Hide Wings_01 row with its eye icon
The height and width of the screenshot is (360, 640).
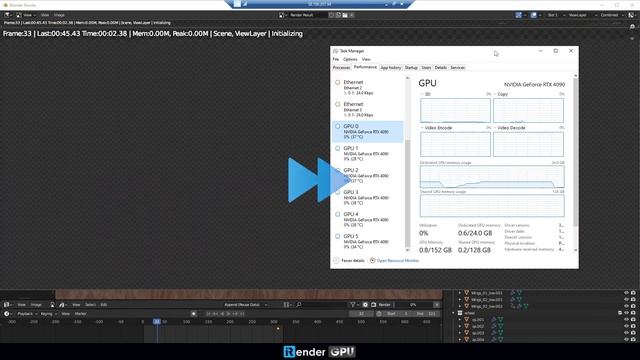[626, 293]
